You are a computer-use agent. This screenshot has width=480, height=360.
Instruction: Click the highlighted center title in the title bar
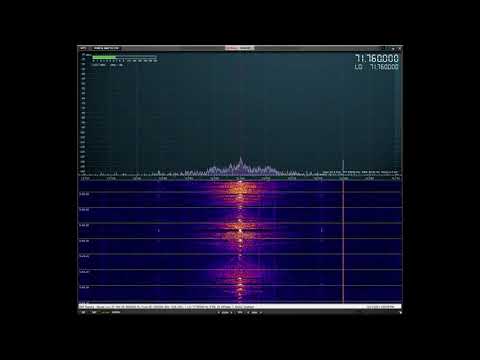[x=240, y=48]
